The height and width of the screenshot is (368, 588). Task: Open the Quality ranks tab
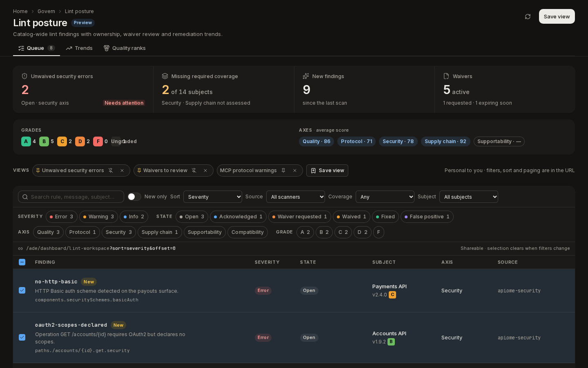(x=125, y=48)
